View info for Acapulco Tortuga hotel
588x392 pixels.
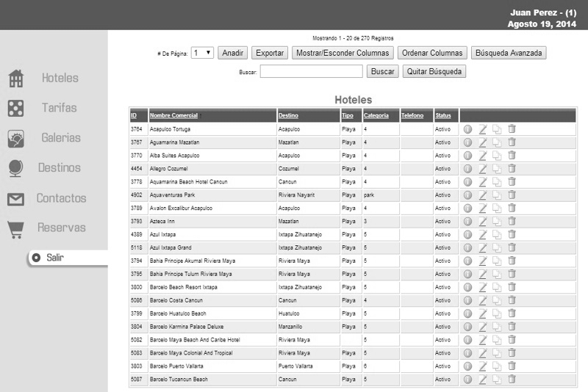pos(467,129)
